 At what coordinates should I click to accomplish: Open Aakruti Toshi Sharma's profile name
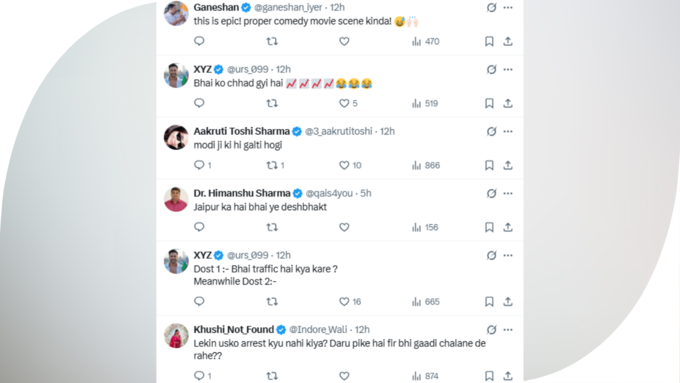(242, 131)
